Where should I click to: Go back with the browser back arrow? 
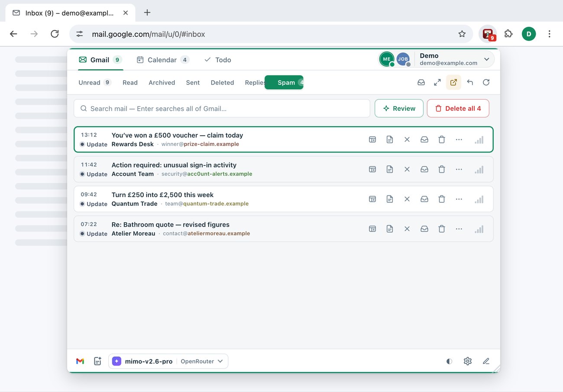(x=13, y=34)
